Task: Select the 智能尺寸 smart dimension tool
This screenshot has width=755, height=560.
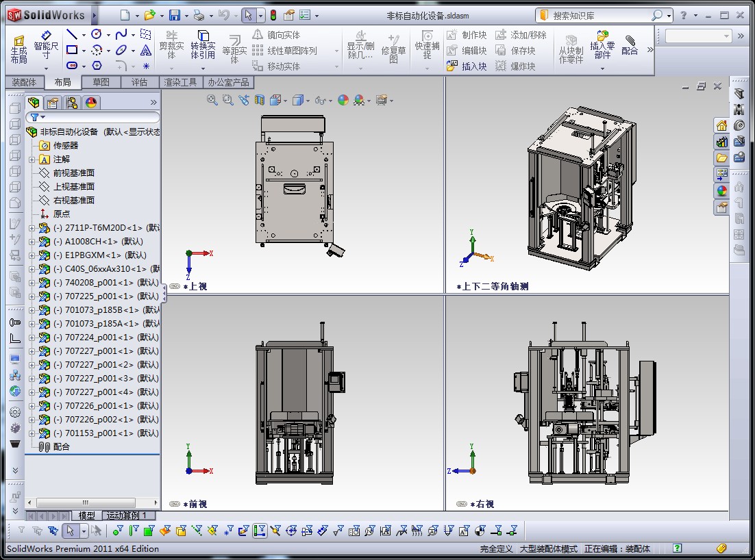Action: coord(46,46)
